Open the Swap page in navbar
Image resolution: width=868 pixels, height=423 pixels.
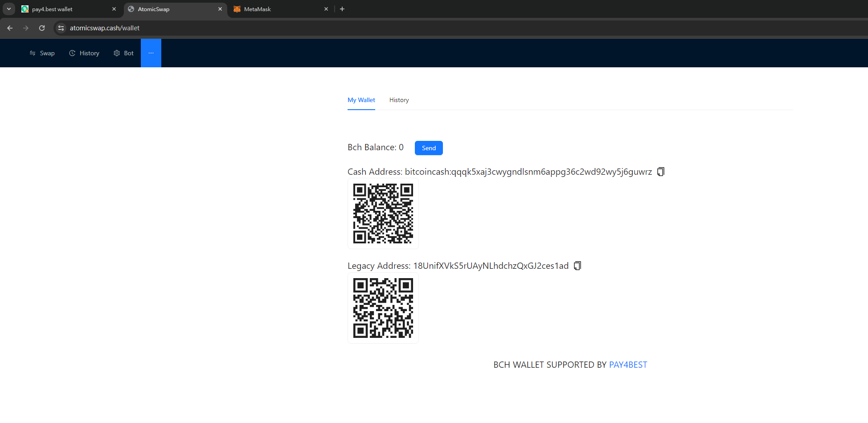point(42,53)
